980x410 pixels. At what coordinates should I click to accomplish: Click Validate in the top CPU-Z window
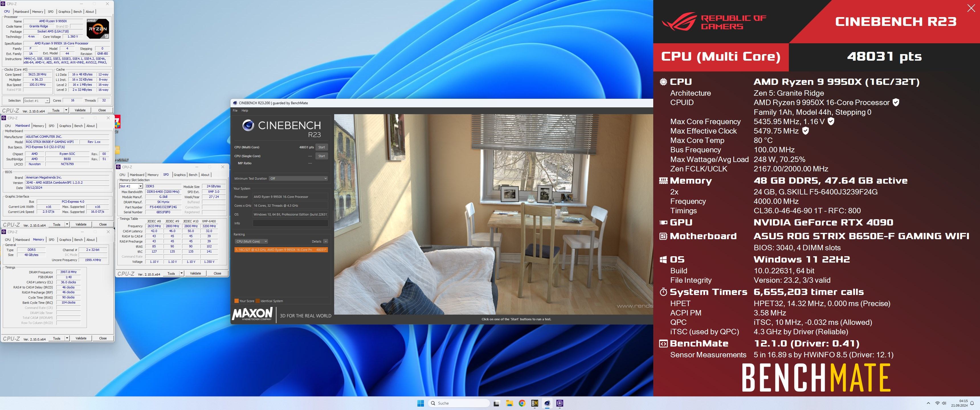(80, 110)
